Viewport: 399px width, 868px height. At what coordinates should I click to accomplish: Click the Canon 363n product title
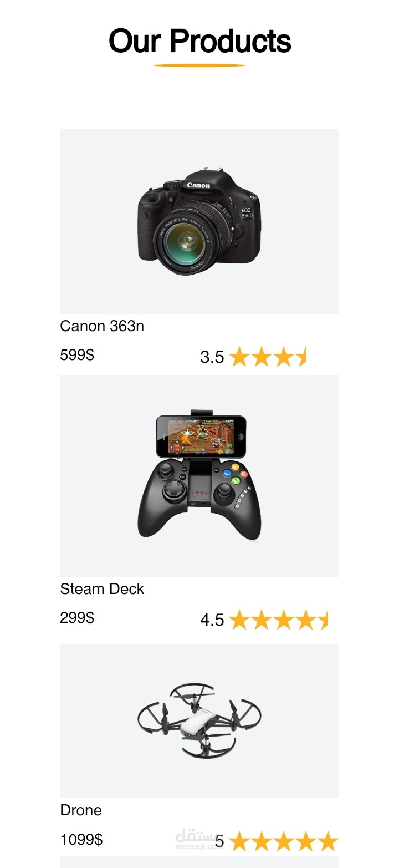pos(102,326)
